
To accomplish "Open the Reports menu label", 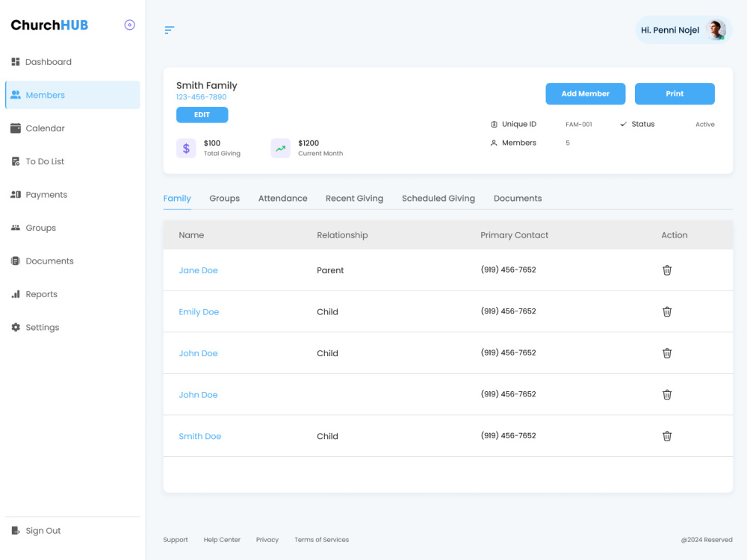I will click(41, 294).
